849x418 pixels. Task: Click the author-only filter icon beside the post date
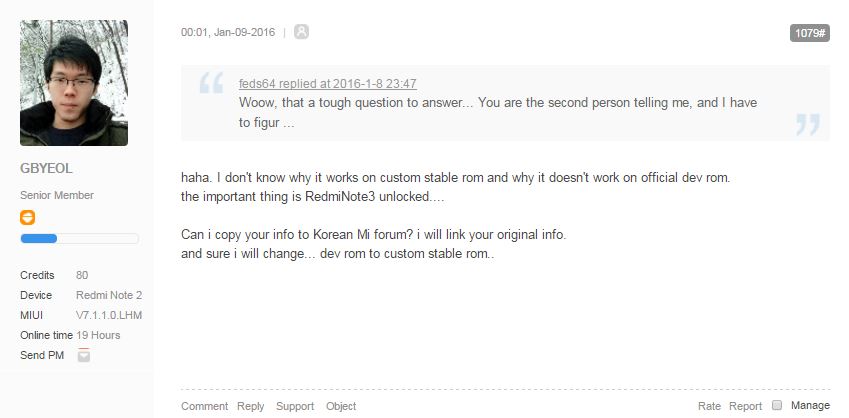click(x=302, y=32)
